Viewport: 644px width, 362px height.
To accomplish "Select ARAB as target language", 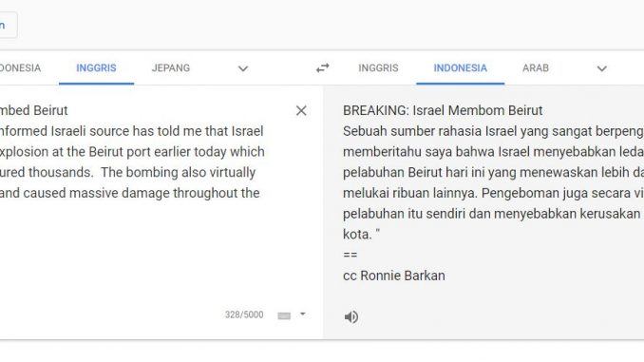I will 536,68.
